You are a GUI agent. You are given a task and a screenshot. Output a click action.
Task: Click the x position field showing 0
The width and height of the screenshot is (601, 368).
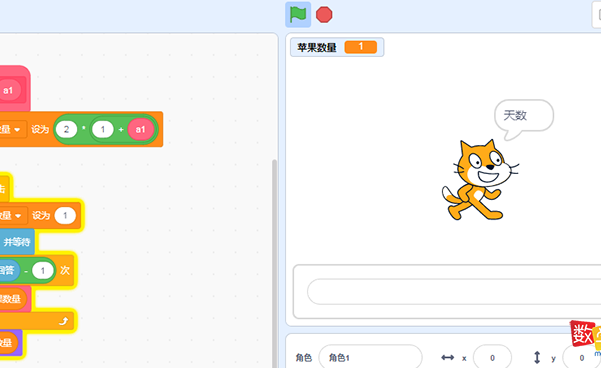pyautogui.click(x=492, y=358)
